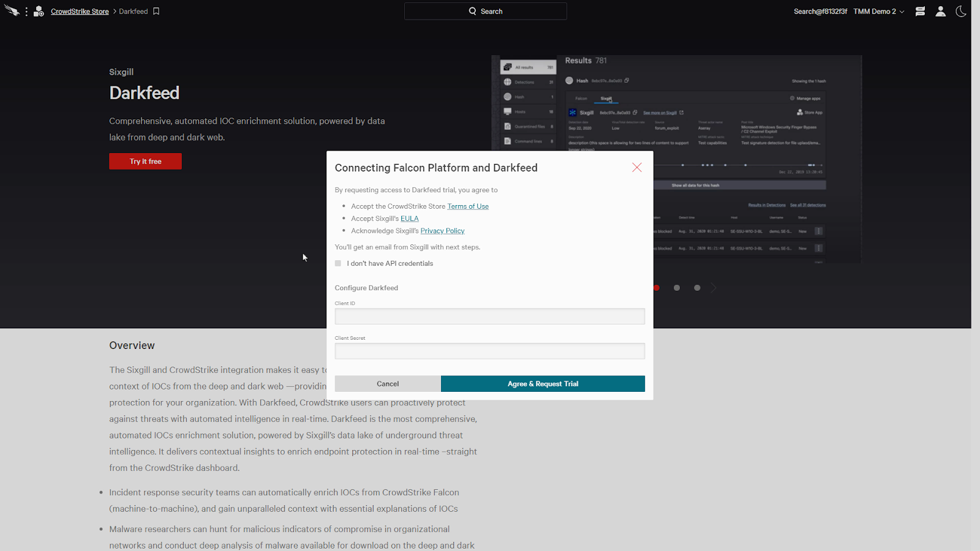Open the vertical dots menu beside the logo
This screenshot has height=551, width=980.
click(x=26, y=12)
